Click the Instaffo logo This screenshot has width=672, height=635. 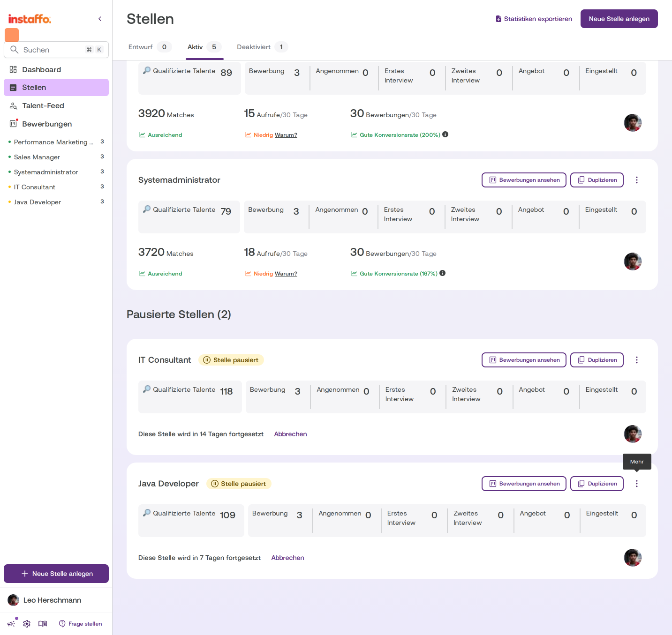coord(30,19)
